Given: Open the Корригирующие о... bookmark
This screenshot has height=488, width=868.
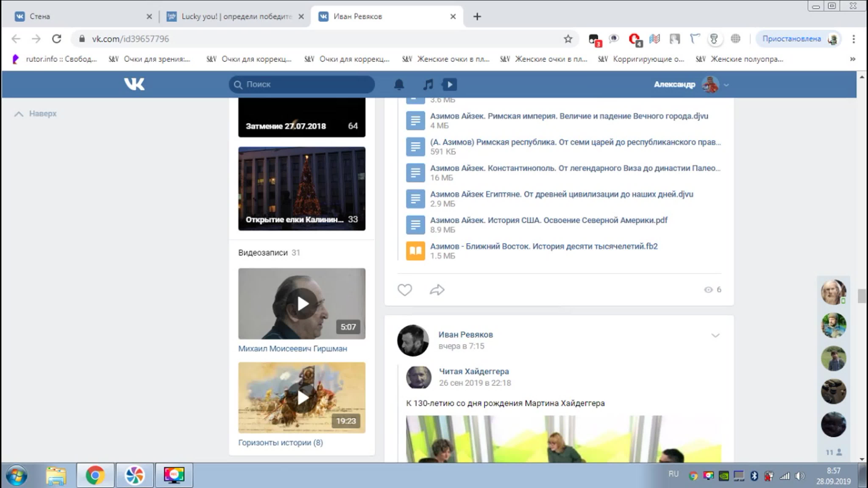Looking at the screenshot, I should point(641,59).
